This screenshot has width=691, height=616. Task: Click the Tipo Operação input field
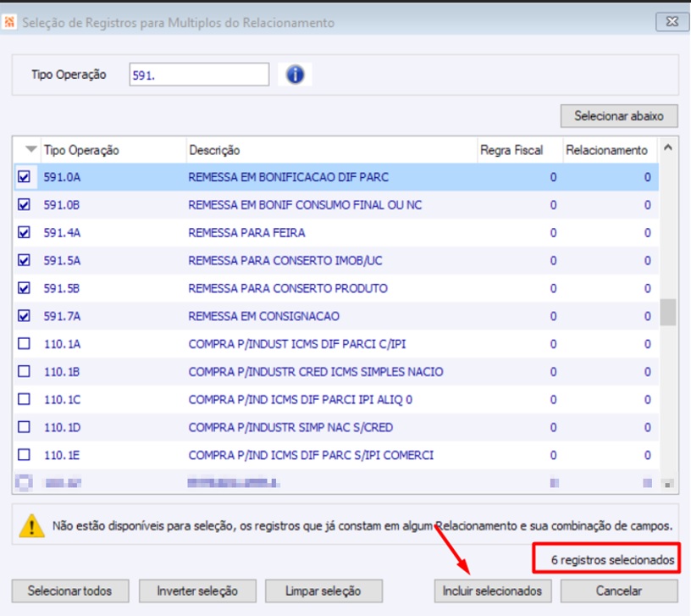click(x=199, y=75)
